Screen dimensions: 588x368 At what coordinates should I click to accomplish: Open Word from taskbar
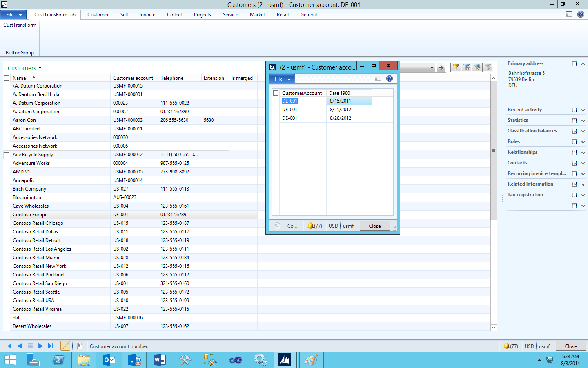point(160,360)
